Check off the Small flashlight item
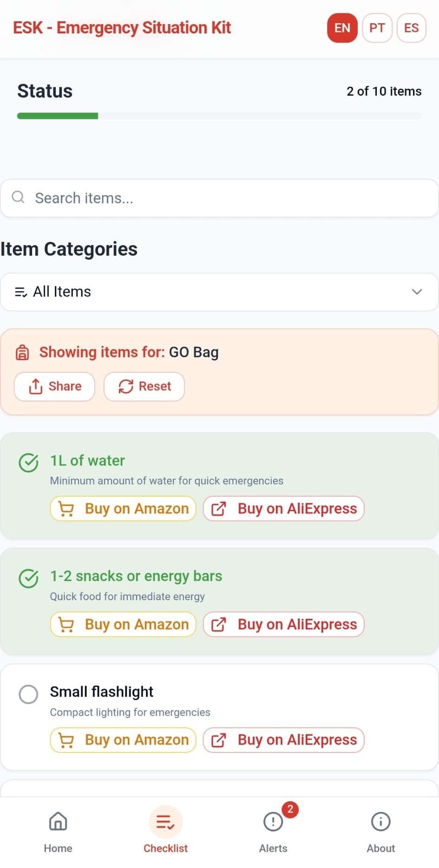 tap(28, 694)
